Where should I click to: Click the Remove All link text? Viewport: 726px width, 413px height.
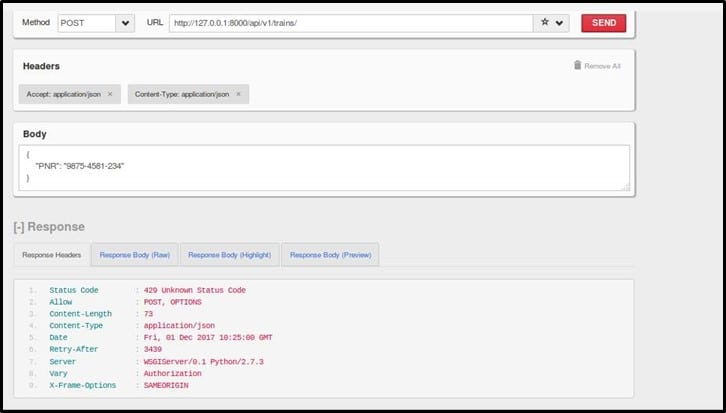click(x=602, y=66)
